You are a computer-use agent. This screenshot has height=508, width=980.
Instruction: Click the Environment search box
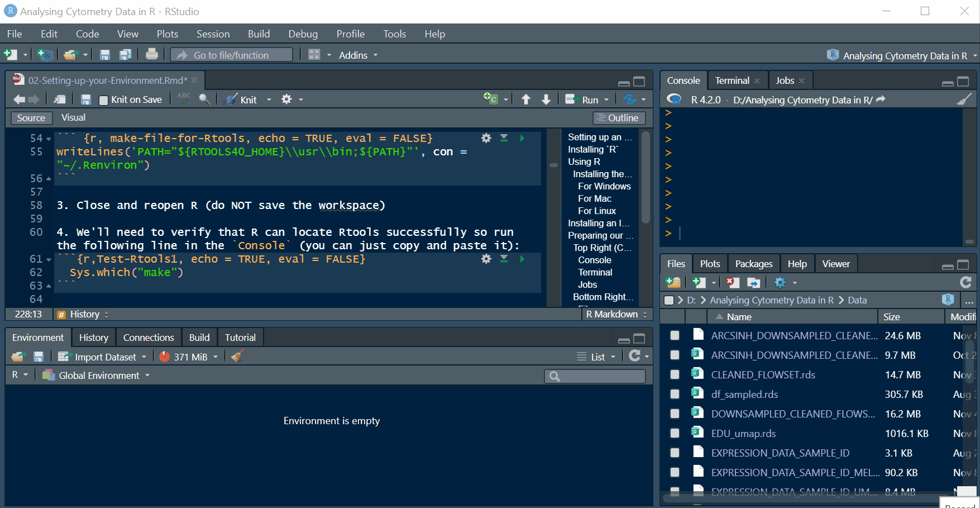click(x=595, y=376)
